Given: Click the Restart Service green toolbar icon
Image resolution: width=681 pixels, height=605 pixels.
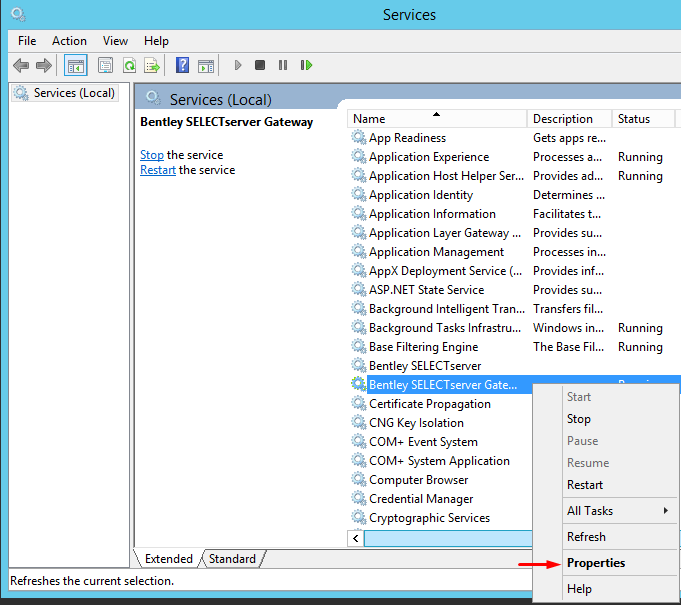Looking at the screenshot, I should pos(306,66).
